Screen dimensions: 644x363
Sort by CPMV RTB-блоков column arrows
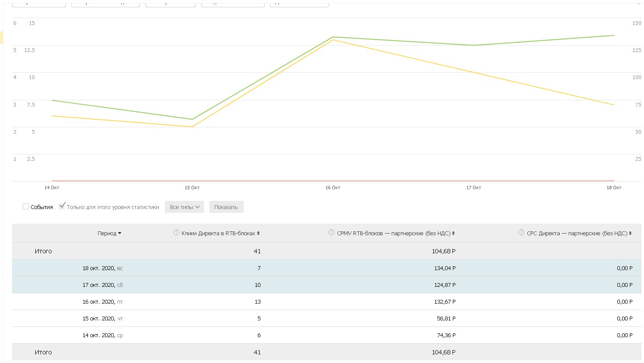point(453,234)
